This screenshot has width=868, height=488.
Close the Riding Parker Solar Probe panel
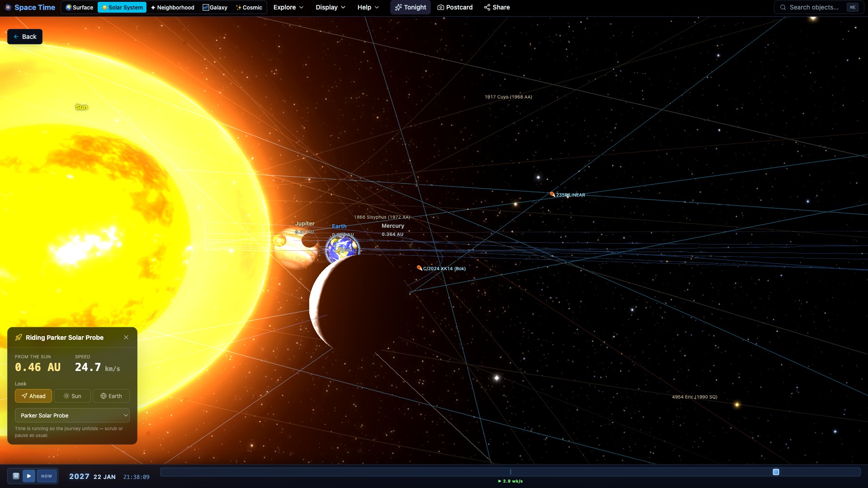pyautogui.click(x=126, y=338)
